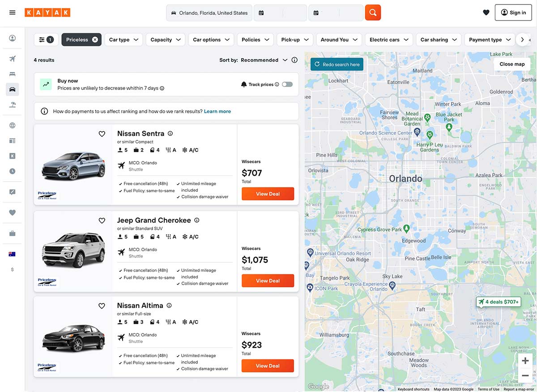The width and height of the screenshot is (537, 392).
Task: Expand the Pick-up filter
Action: coord(295,40)
